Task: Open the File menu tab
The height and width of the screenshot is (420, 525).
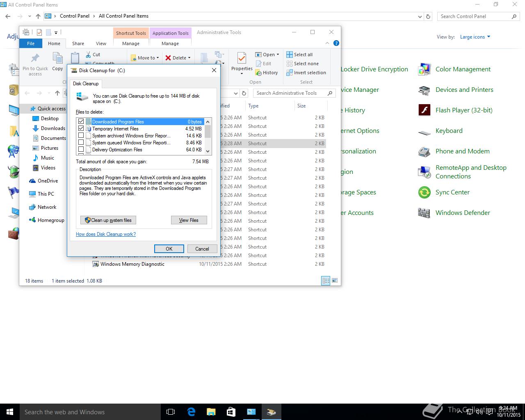Action: tap(31, 43)
